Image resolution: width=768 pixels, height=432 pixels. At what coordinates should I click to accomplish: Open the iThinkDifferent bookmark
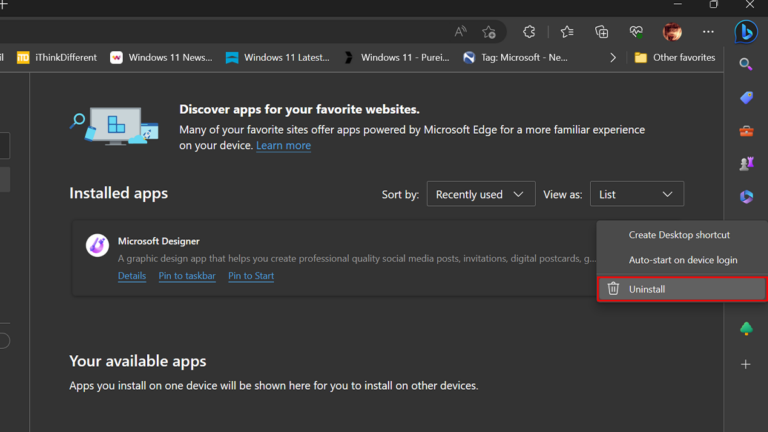click(57, 58)
